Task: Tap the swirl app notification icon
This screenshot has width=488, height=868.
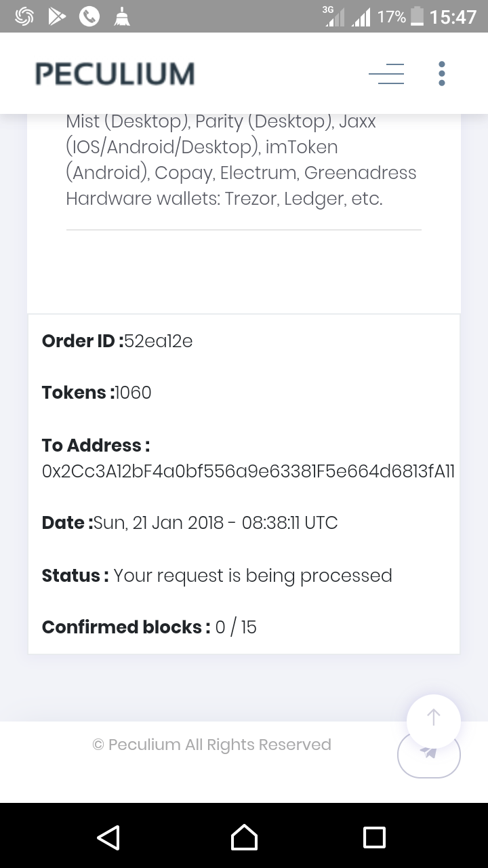Action: point(24,17)
